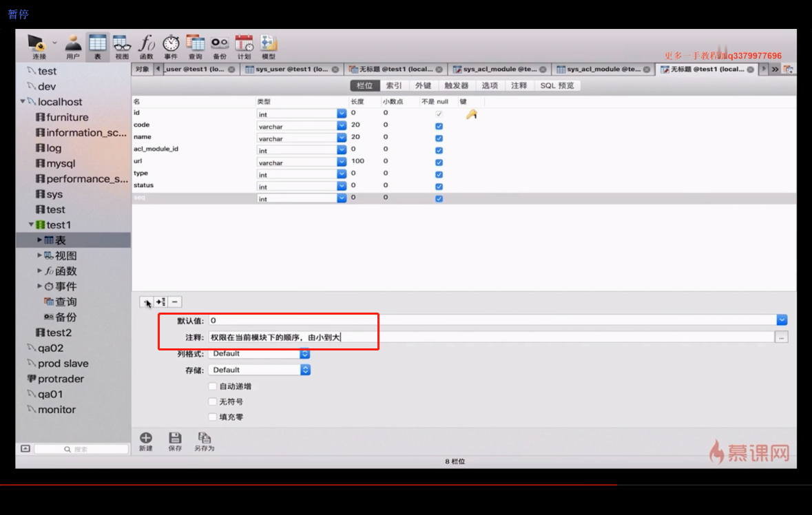This screenshot has height=515, width=812.
Task: Open type dropdown for seq field
Action: [342, 198]
